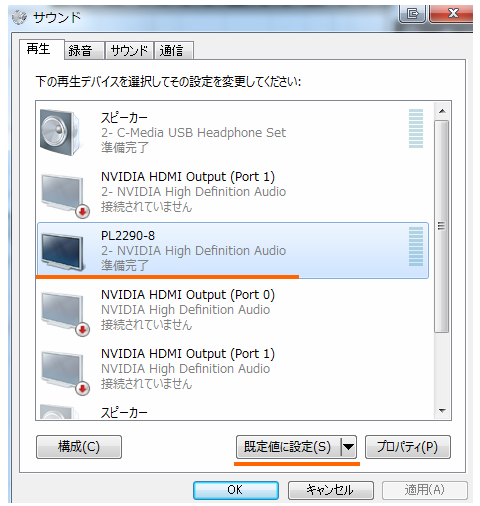Click the device list scroll up arrow
Screen dimensions: 480x506
coord(442,111)
